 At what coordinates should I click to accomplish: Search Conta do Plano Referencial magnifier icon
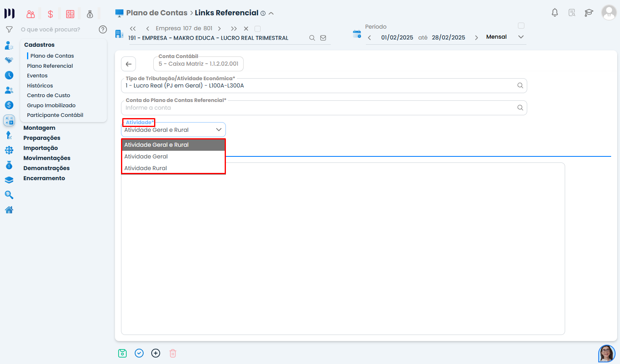[x=520, y=108]
